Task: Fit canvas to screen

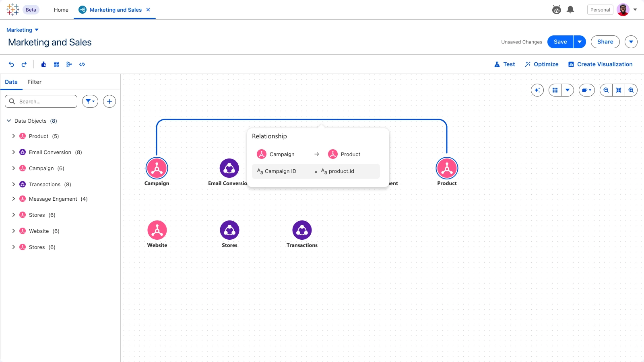Action: pyautogui.click(x=619, y=90)
